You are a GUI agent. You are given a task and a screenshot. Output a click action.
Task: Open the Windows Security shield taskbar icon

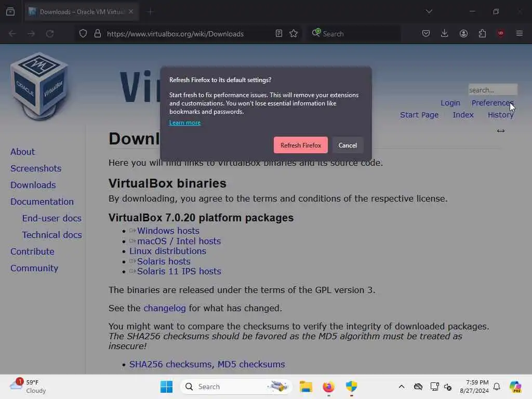[352, 387]
